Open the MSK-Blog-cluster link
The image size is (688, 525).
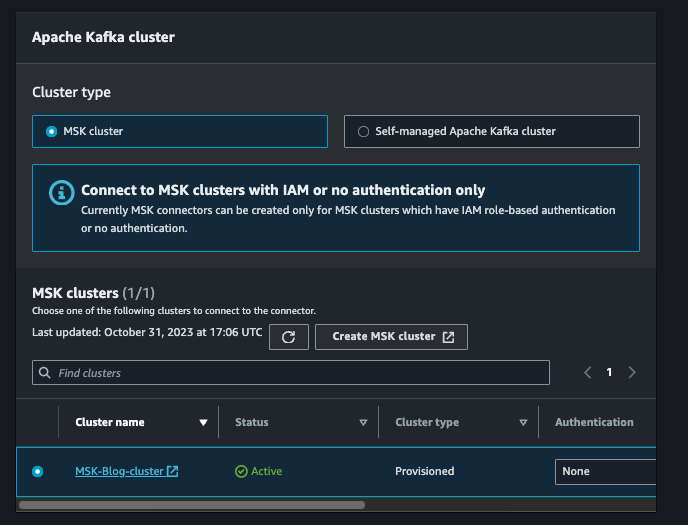pos(119,471)
